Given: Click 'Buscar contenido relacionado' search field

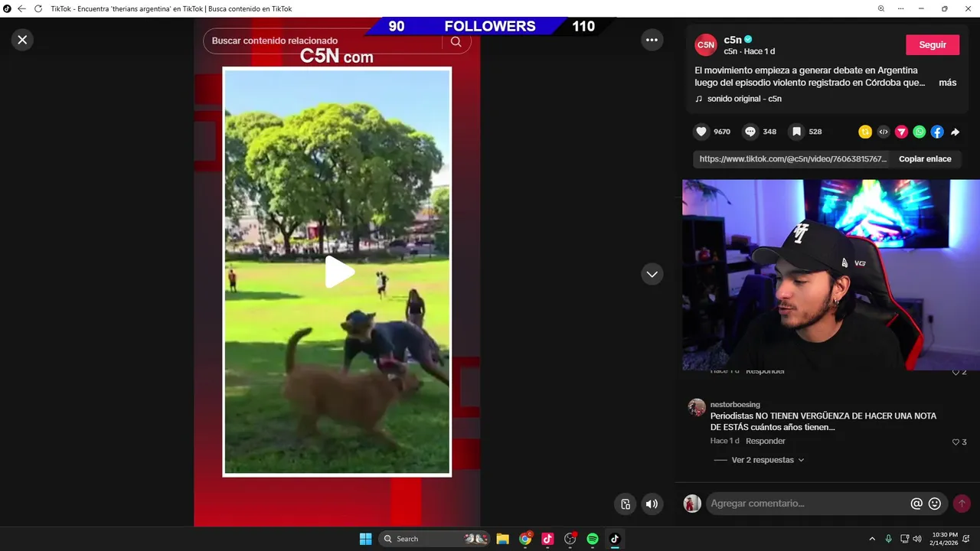Looking at the screenshot, I should point(323,41).
